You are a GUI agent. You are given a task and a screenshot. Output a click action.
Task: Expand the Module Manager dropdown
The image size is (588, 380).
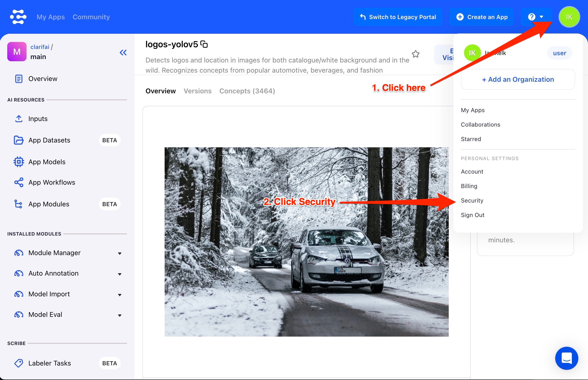tap(119, 253)
